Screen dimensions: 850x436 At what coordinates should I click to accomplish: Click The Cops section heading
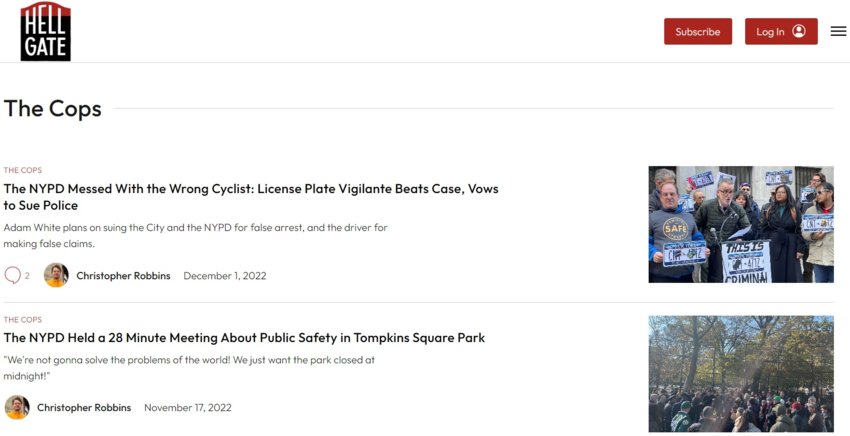[x=53, y=108]
